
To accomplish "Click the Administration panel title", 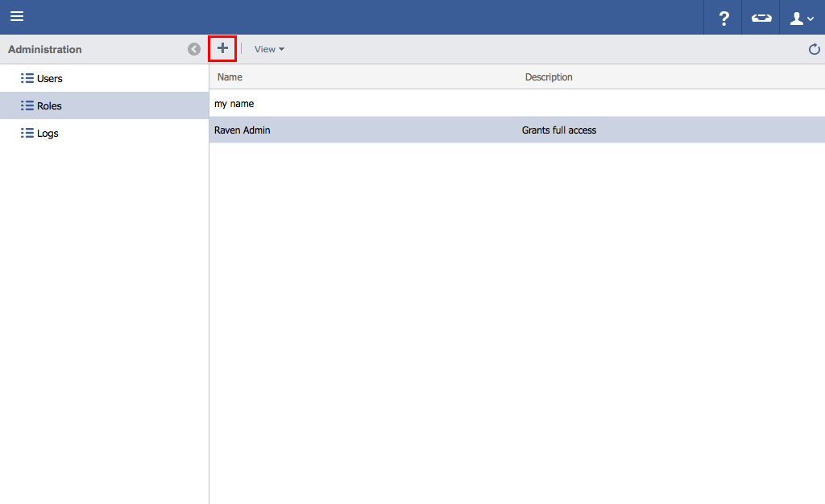I will 45,50.
